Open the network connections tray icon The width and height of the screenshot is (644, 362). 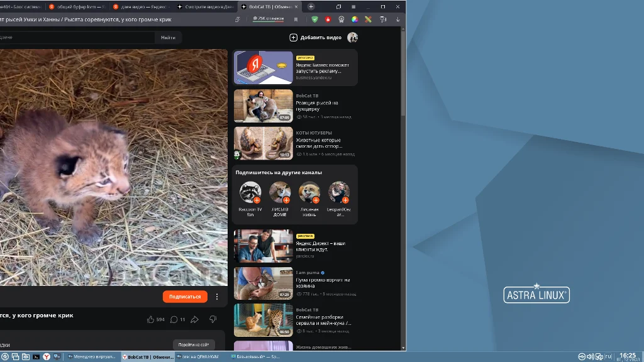coord(599,357)
